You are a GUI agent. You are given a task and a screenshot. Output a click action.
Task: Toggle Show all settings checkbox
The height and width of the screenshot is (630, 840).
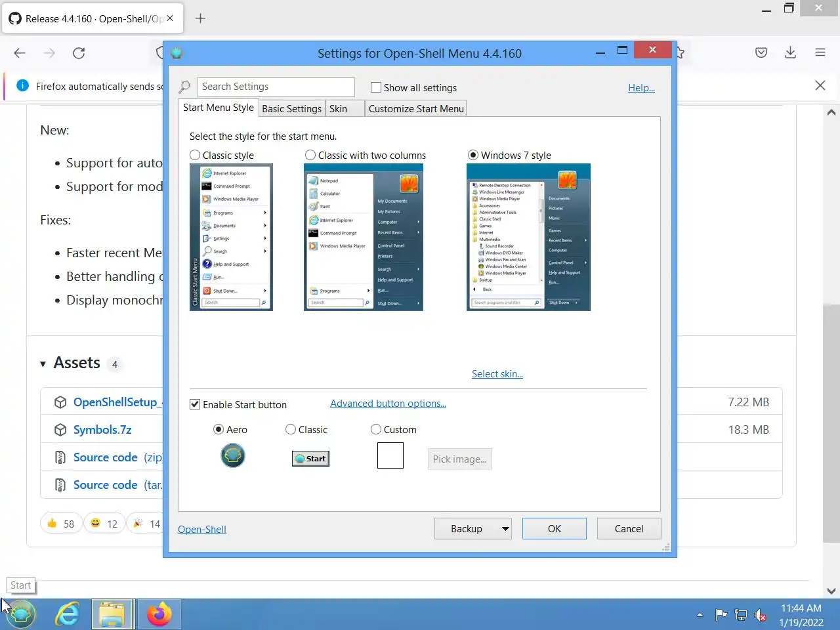[x=376, y=87]
